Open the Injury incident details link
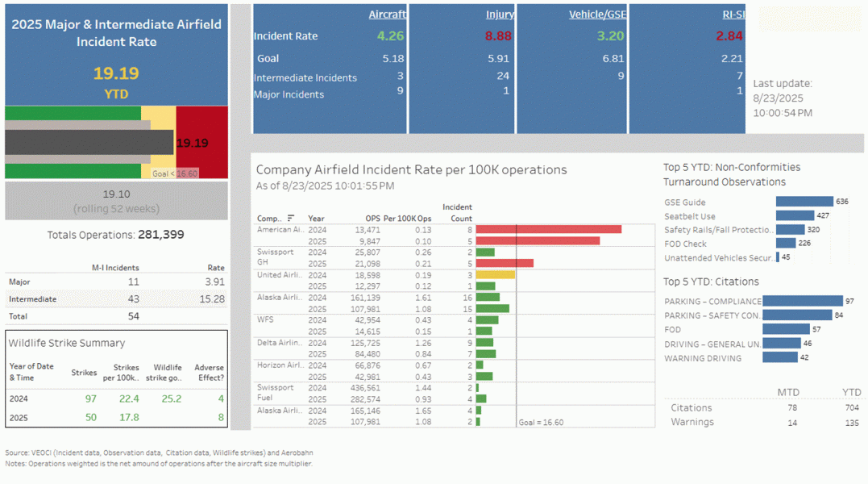868x484 pixels. 501,14
